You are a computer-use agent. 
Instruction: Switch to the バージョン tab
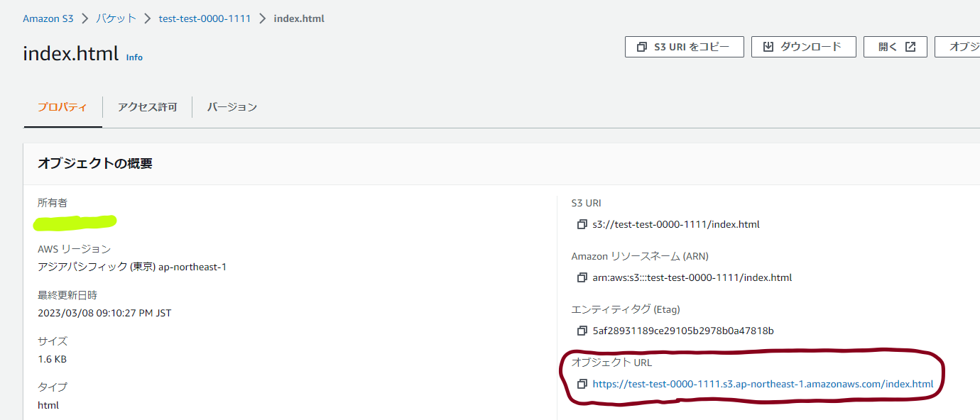point(232,107)
